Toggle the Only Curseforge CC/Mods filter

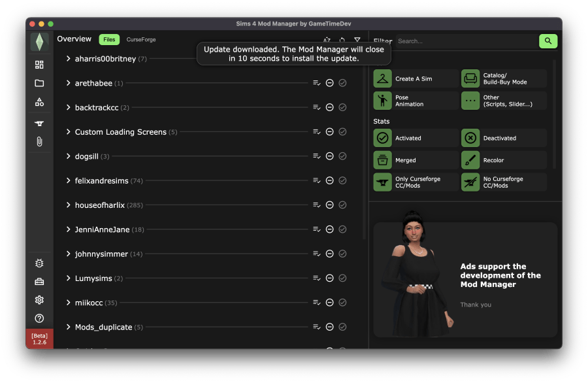tap(416, 182)
